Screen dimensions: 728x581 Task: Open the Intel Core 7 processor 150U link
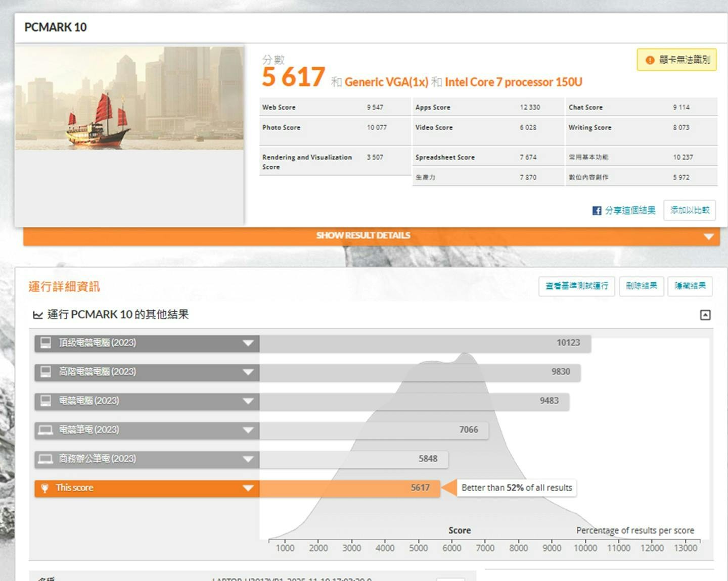pos(513,82)
